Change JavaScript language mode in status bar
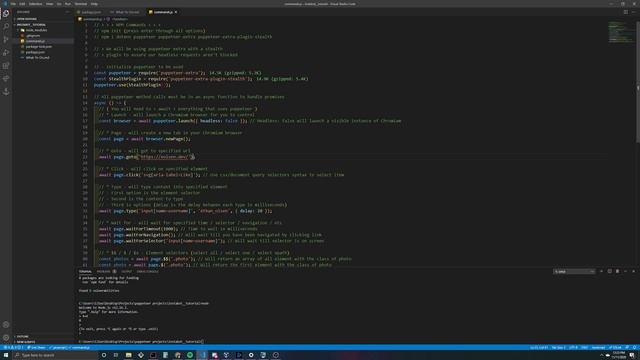Screen dimensions: 640x360 [598, 348]
